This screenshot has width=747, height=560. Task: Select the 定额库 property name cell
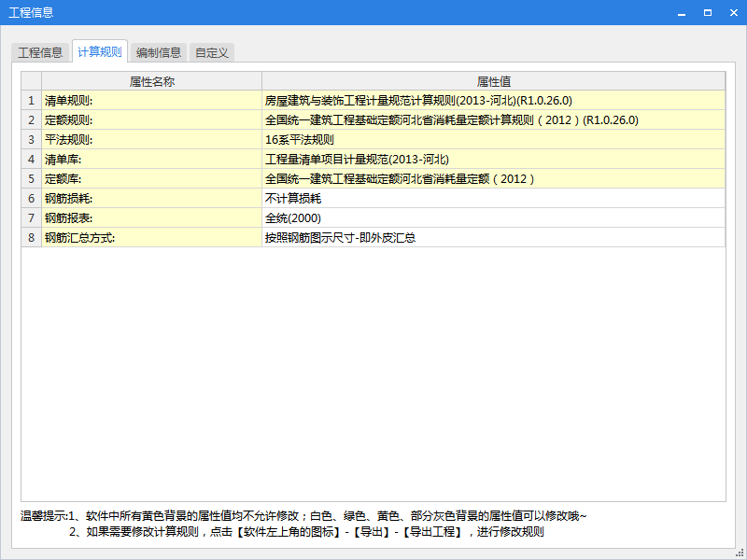point(151,178)
